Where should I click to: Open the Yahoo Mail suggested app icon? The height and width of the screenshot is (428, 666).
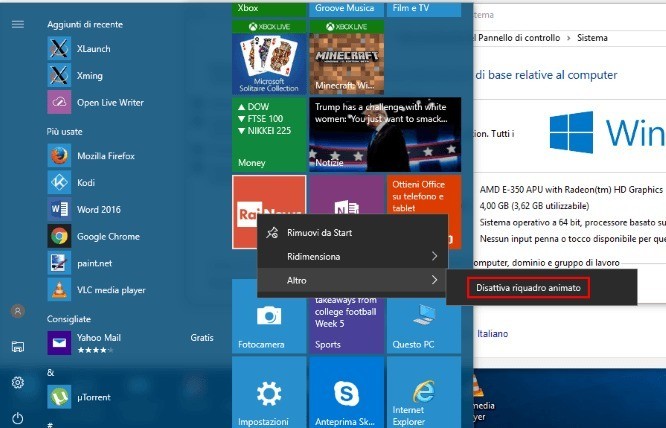59,343
